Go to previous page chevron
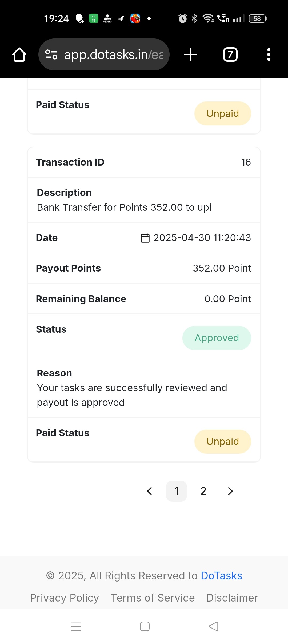Image resolution: width=288 pixels, height=644 pixels. (150, 491)
